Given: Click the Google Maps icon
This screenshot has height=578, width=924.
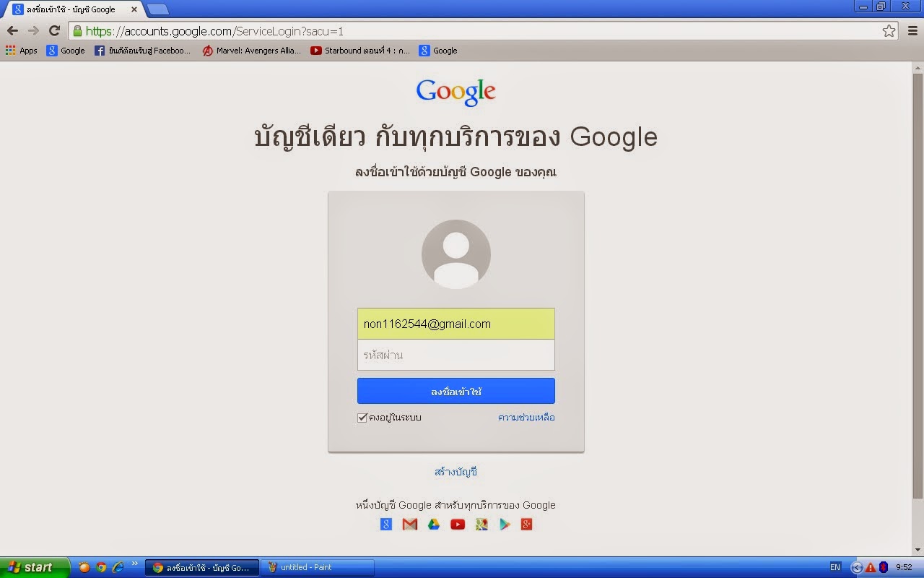Looking at the screenshot, I should point(481,525).
